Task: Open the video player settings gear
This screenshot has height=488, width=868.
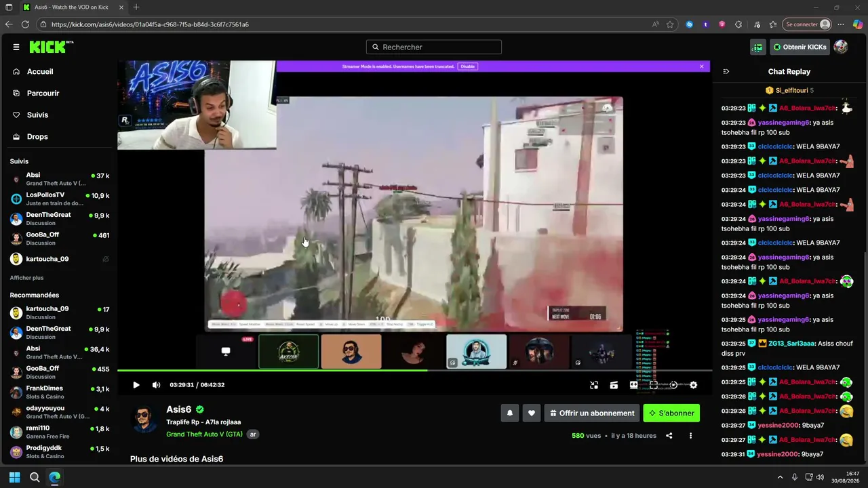Action: [693, 385]
